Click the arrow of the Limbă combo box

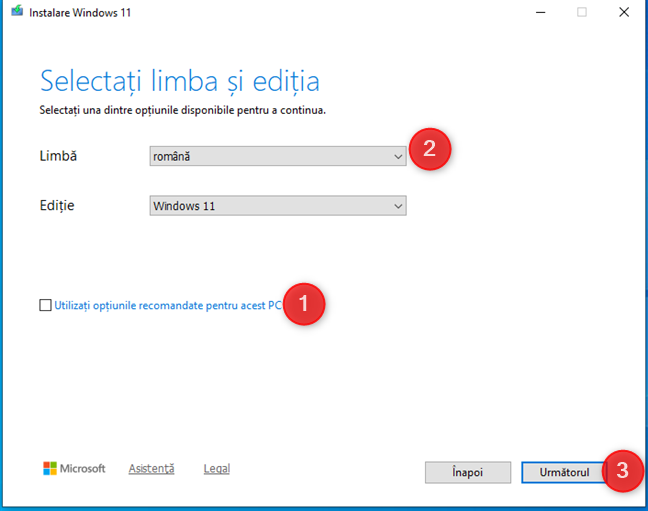pos(398,156)
